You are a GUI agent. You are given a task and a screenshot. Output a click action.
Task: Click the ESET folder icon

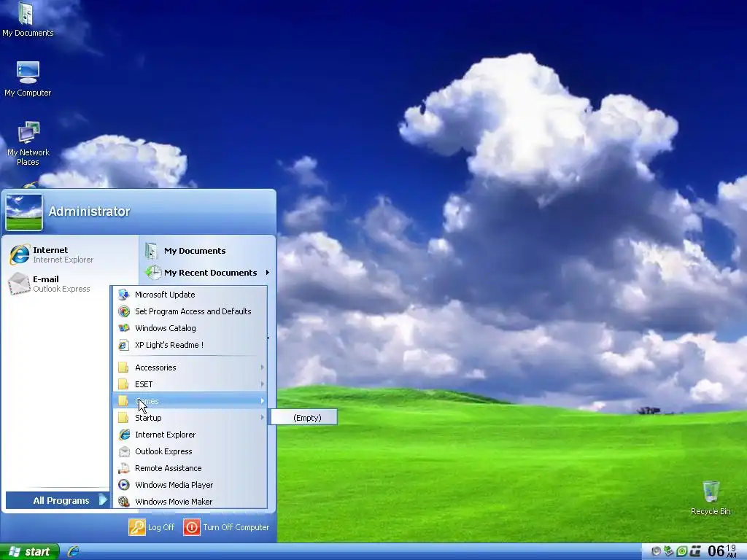pyautogui.click(x=123, y=384)
